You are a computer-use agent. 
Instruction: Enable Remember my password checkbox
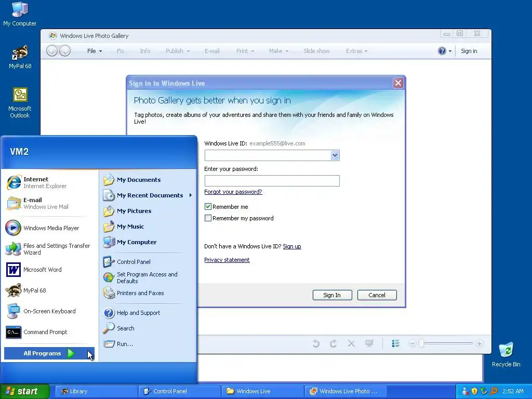pyautogui.click(x=208, y=218)
